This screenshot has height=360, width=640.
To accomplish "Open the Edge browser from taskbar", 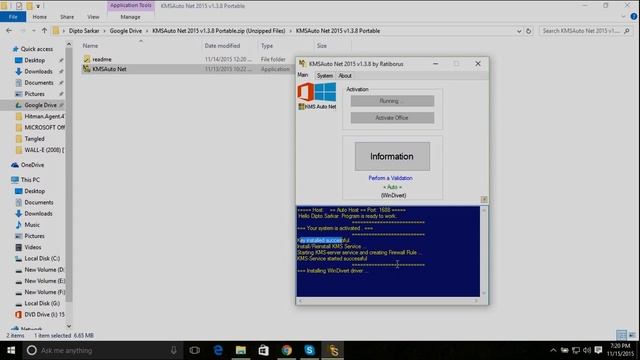I will pos(218,350).
